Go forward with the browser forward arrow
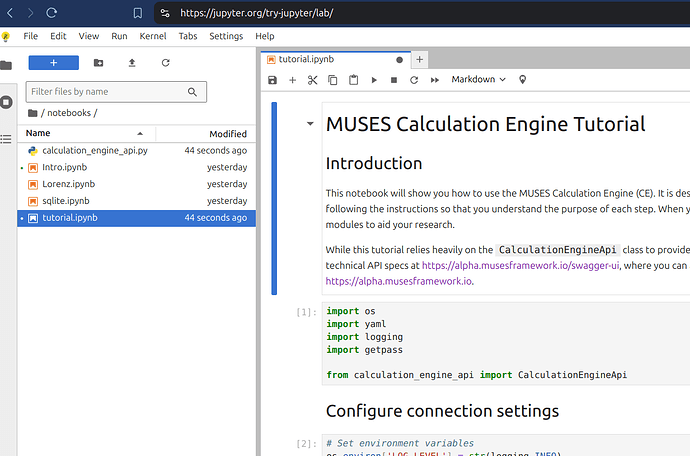The image size is (690, 456). pyautogui.click(x=30, y=13)
